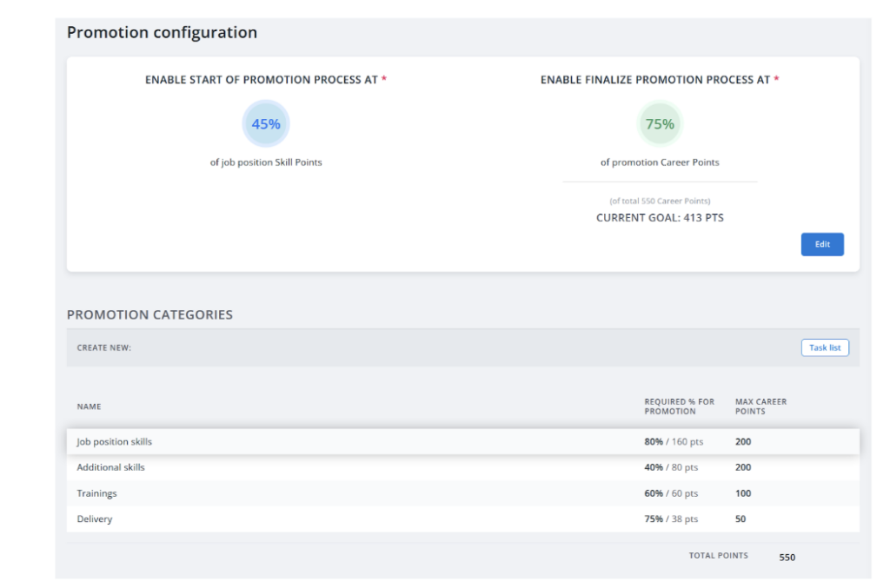Viewport: 890px width, 588px height.
Task: Select the Additional skills category
Action: pyautogui.click(x=111, y=467)
